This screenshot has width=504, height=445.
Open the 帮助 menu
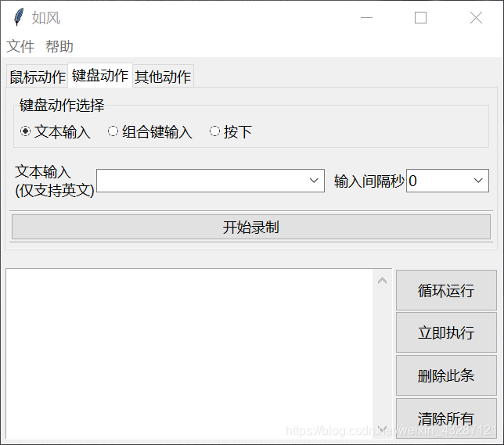coord(59,47)
